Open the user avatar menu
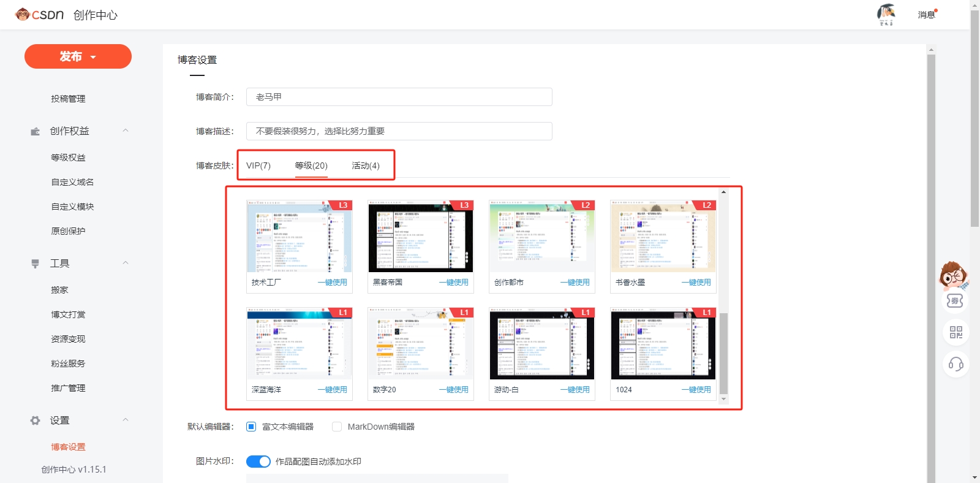 point(886,14)
